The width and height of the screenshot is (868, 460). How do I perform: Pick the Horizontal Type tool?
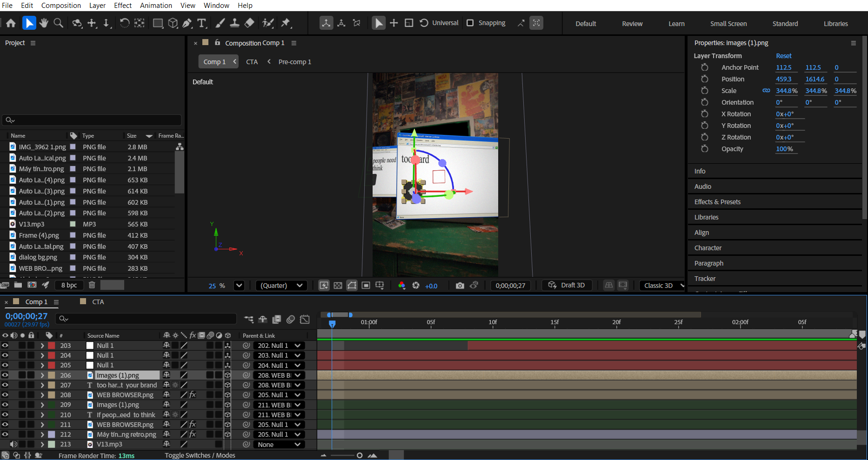(202, 23)
